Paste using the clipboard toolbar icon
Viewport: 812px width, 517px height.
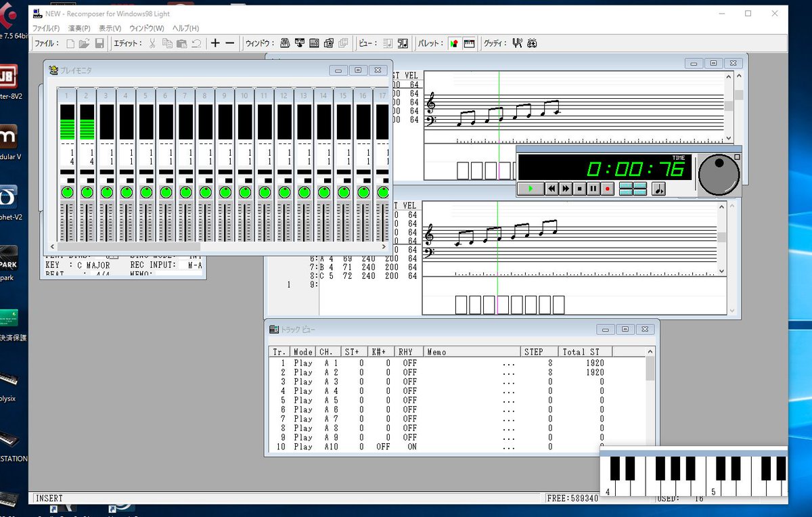tap(181, 43)
